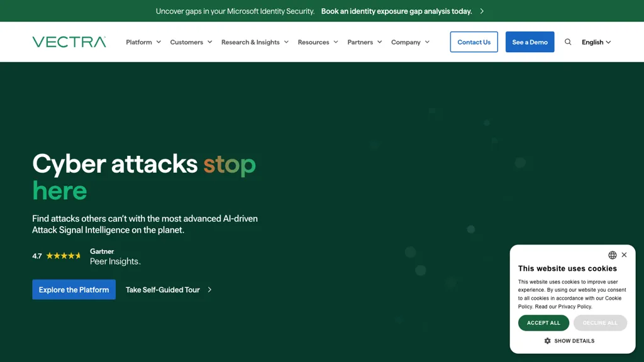
Task: Open the search magnifier icon
Action: point(568,42)
